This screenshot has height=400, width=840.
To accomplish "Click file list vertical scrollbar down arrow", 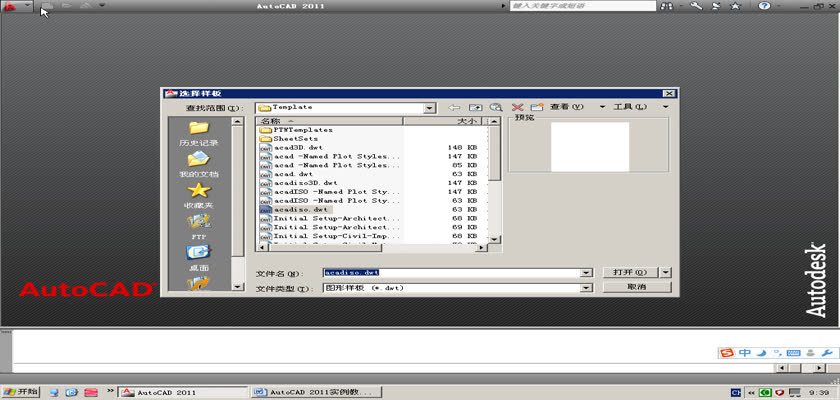I will point(495,239).
